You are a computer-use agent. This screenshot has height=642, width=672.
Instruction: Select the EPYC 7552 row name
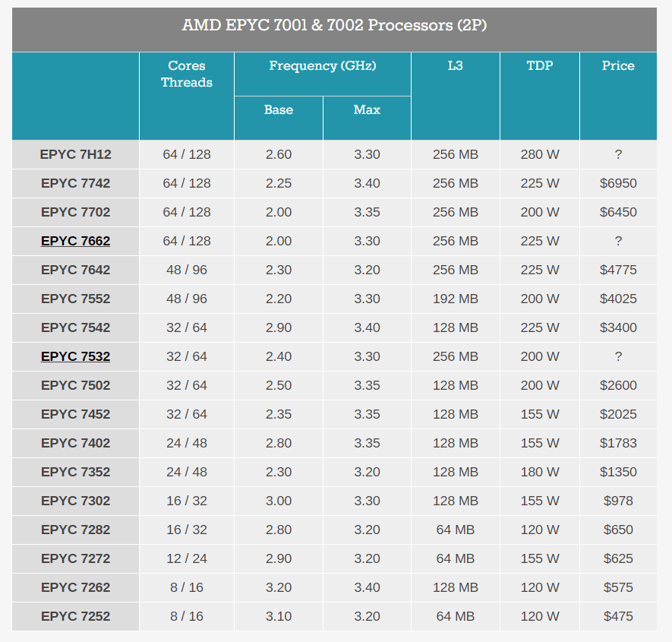point(75,299)
